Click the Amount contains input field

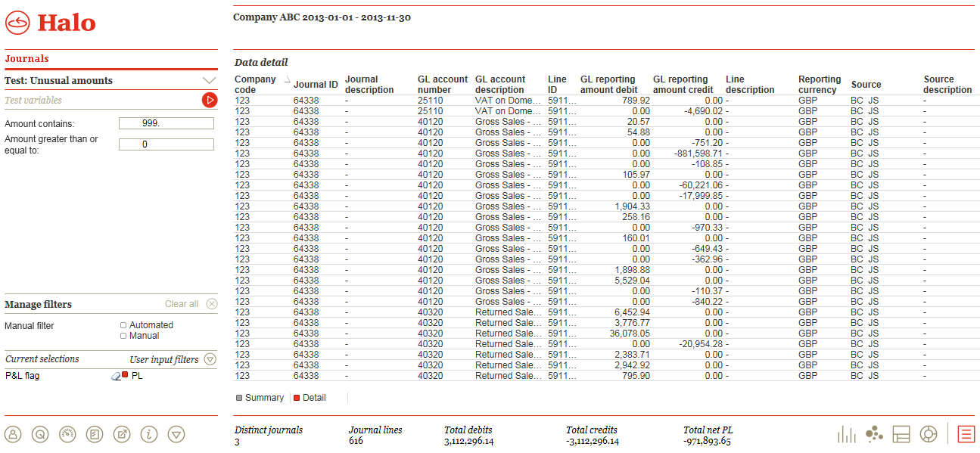click(166, 123)
